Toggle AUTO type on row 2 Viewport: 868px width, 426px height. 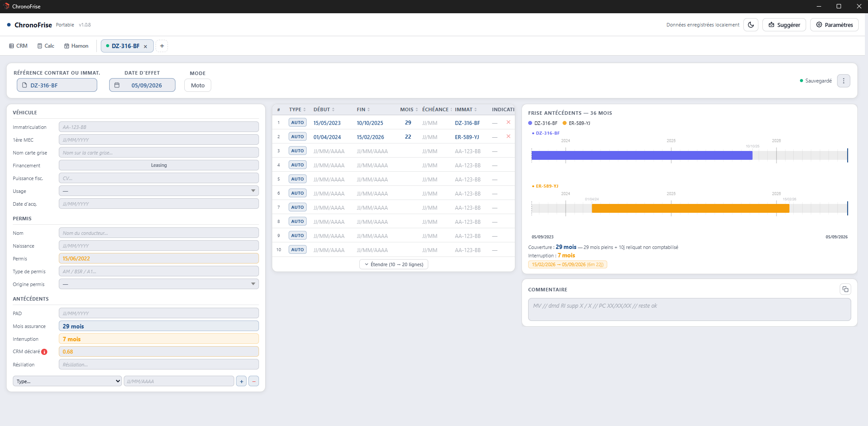click(x=297, y=137)
